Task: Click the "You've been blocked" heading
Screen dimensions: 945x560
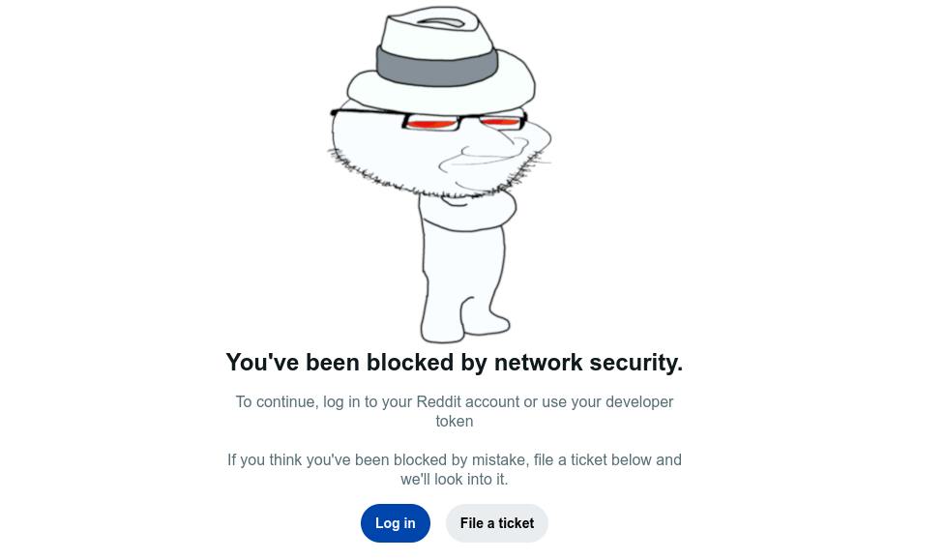Action: 454,363
